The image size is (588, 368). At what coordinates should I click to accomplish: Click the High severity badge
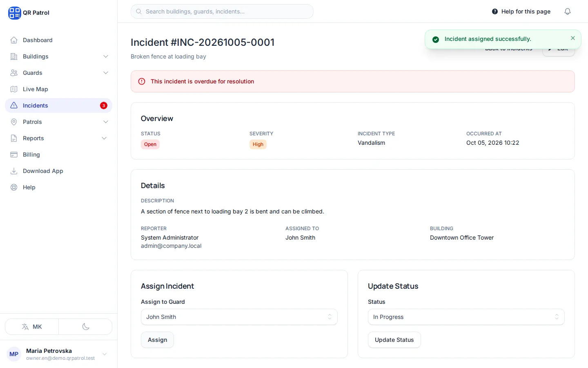[x=258, y=144]
